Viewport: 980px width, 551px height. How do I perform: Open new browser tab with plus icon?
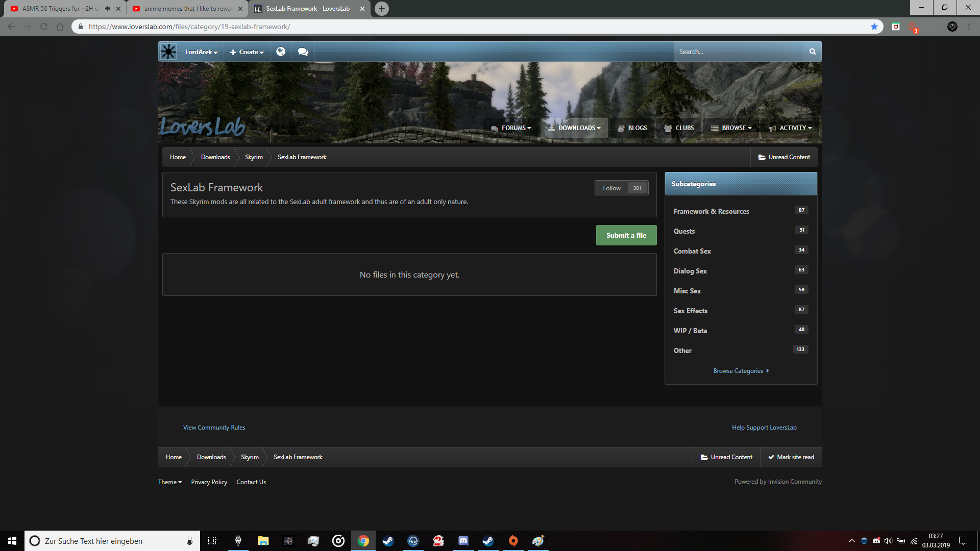(x=382, y=9)
